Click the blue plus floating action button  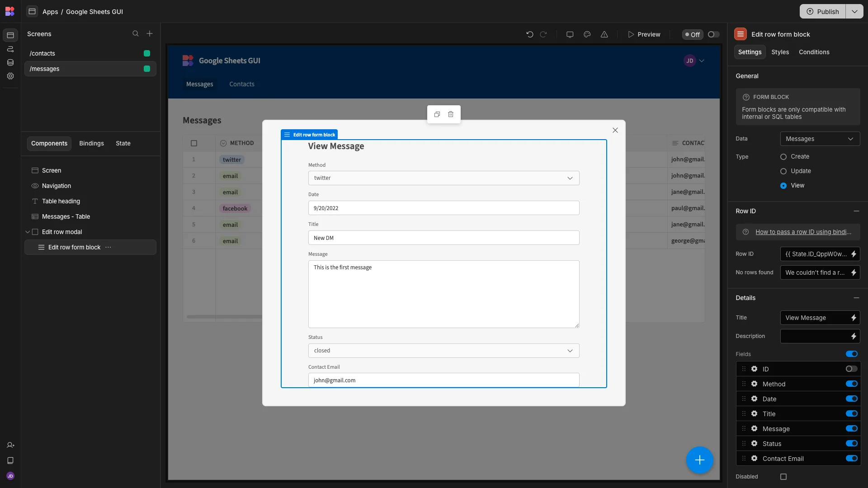[700, 460]
